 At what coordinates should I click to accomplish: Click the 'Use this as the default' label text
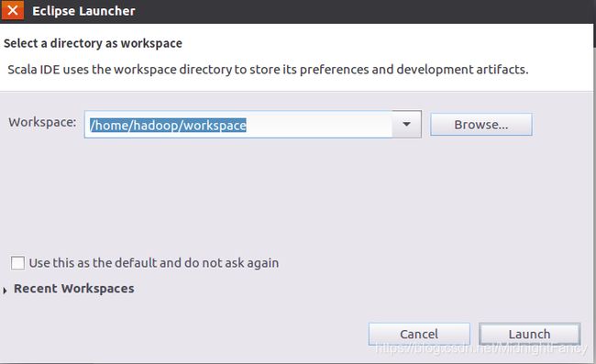[154, 263]
